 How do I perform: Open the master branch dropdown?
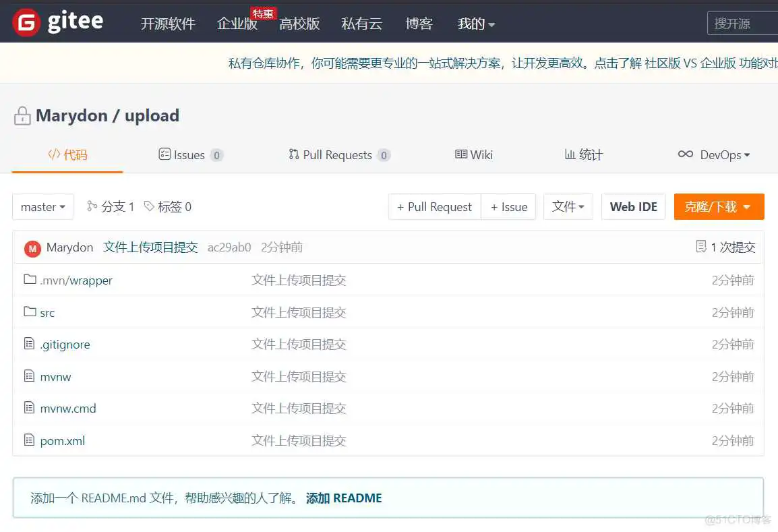(43, 207)
